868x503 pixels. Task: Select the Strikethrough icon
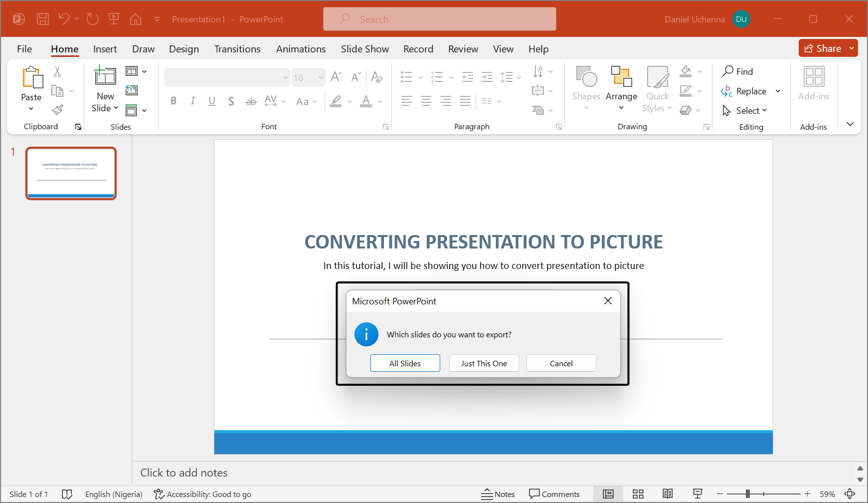coord(251,101)
